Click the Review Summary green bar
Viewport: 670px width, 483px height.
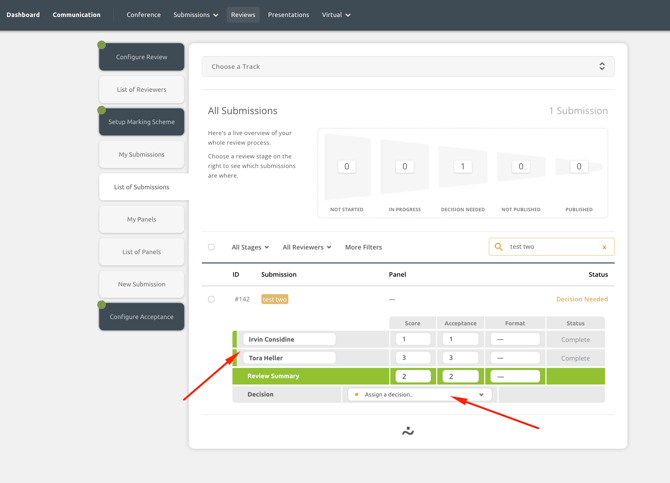(x=310, y=376)
